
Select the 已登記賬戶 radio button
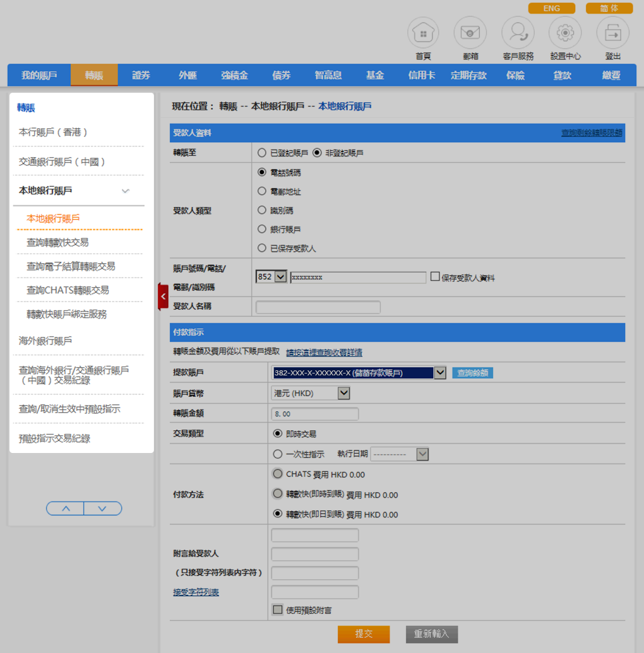pos(262,153)
